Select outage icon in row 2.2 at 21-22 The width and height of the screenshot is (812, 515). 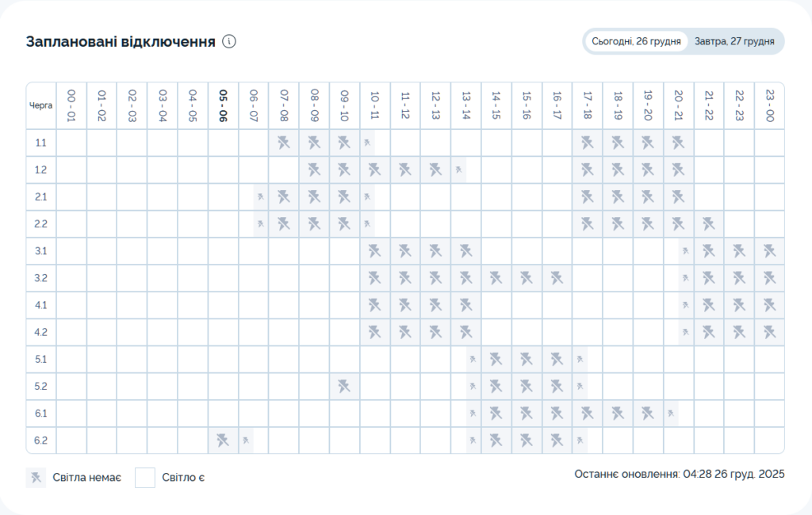[709, 223]
